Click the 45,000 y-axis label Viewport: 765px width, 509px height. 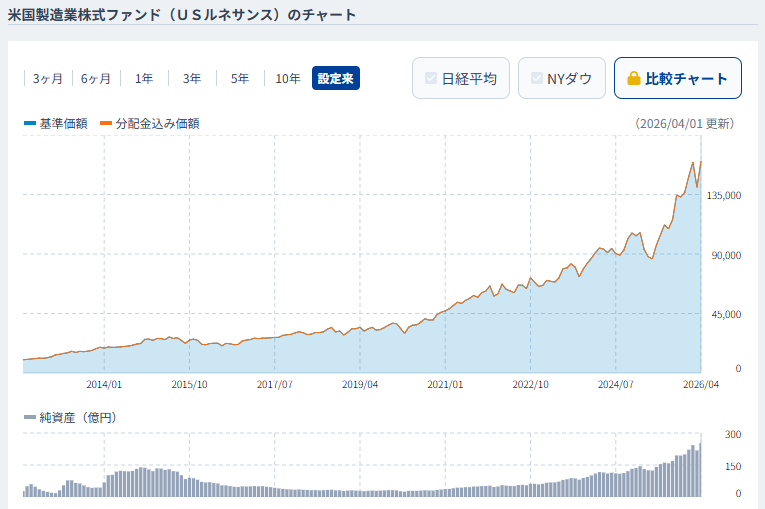pyautogui.click(x=726, y=314)
